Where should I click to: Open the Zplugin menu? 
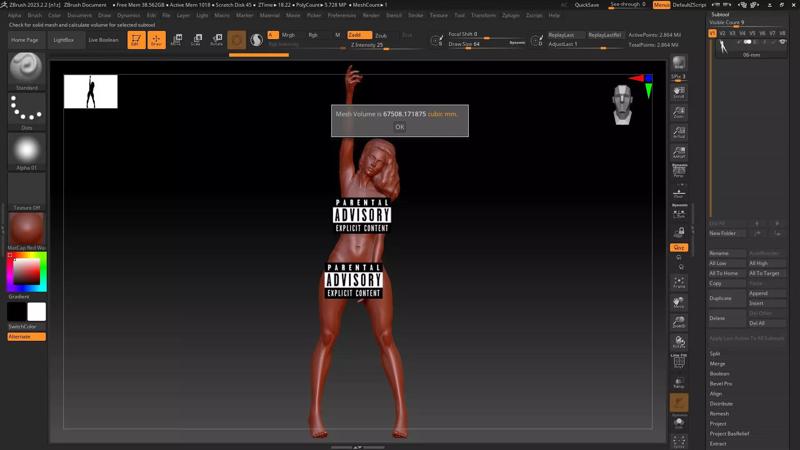[x=510, y=16]
